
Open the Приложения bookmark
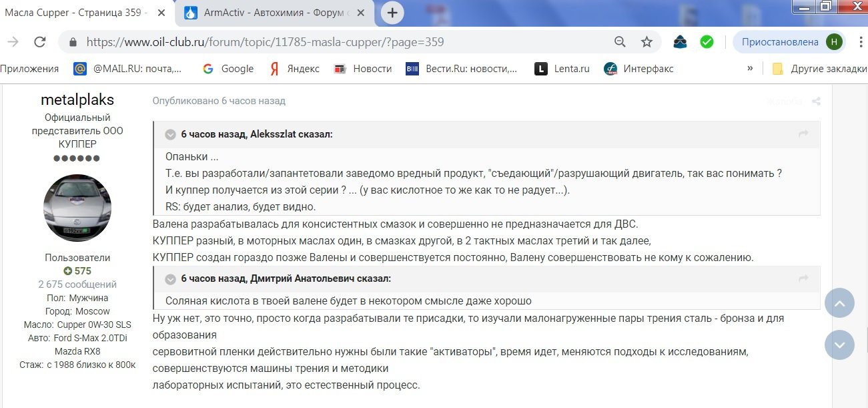(x=29, y=68)
